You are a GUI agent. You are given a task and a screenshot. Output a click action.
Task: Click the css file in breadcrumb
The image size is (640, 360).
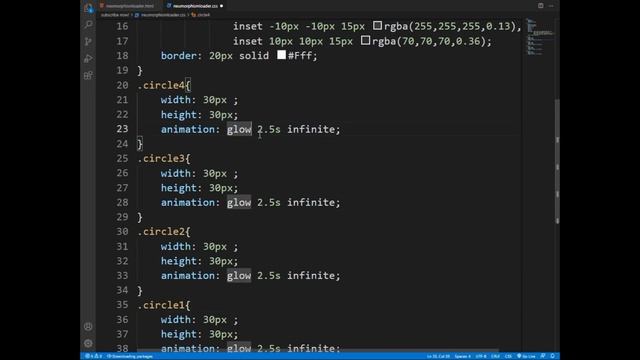(161, 15)
